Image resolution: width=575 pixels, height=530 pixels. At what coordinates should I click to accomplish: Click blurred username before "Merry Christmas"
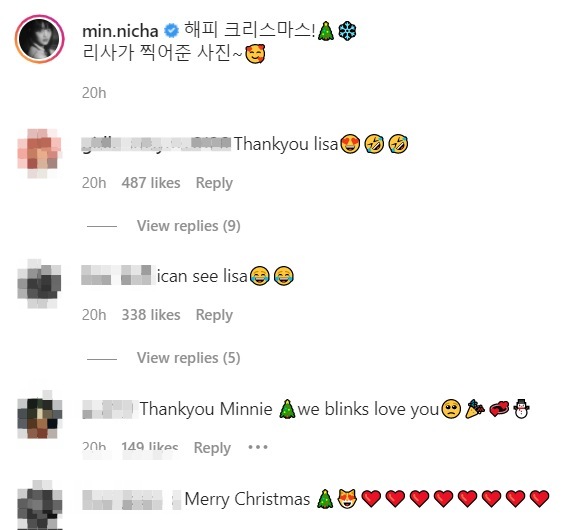132,500
